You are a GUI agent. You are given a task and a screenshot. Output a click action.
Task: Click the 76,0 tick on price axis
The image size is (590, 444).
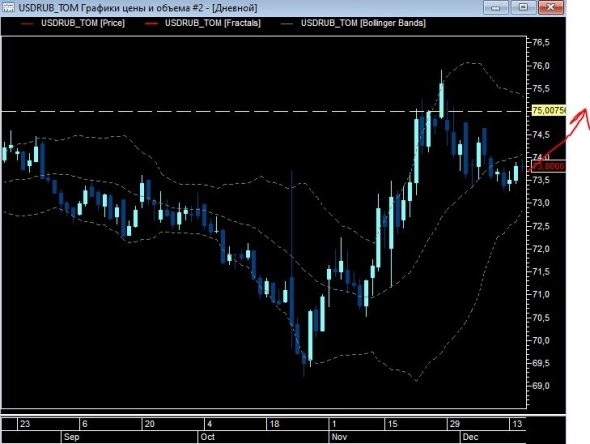pos(541,65)
